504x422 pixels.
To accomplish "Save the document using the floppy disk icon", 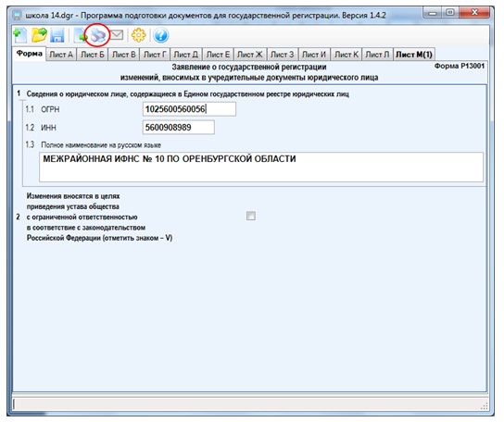I will point(57,35).
